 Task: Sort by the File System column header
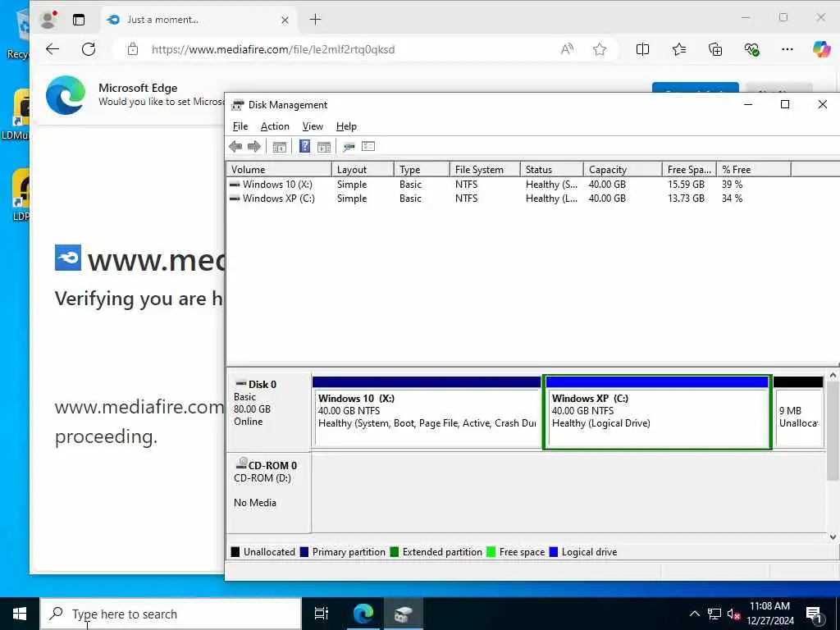(x=484, y=169)
